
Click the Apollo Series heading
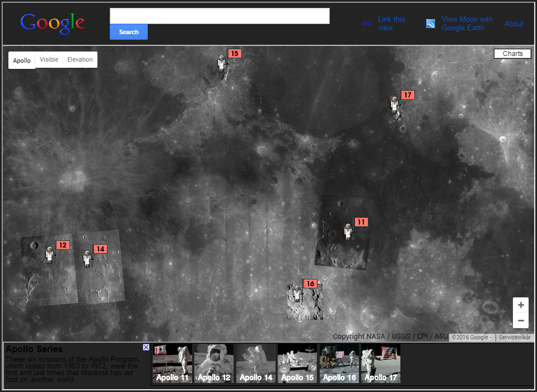click(34, 349)
